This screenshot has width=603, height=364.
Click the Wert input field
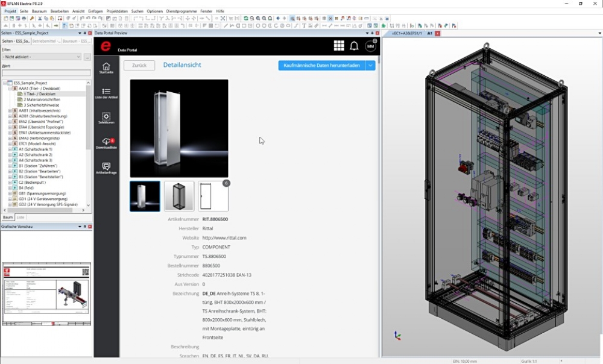pos(46,73)
